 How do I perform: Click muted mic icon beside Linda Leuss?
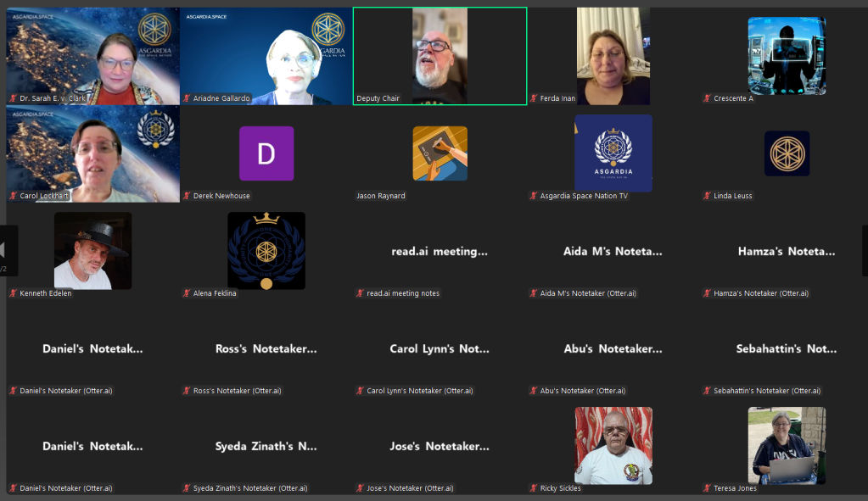pos(707,197)
